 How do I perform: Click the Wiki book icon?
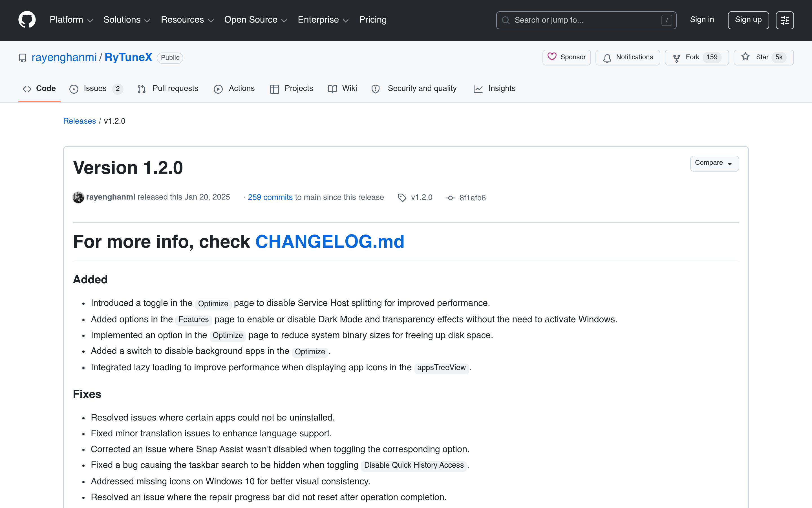tap(332, 89)
